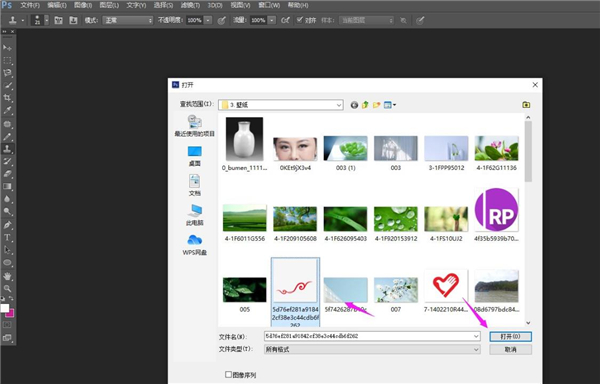Change screen mode icon in toolbox

[x=7, y=338]
